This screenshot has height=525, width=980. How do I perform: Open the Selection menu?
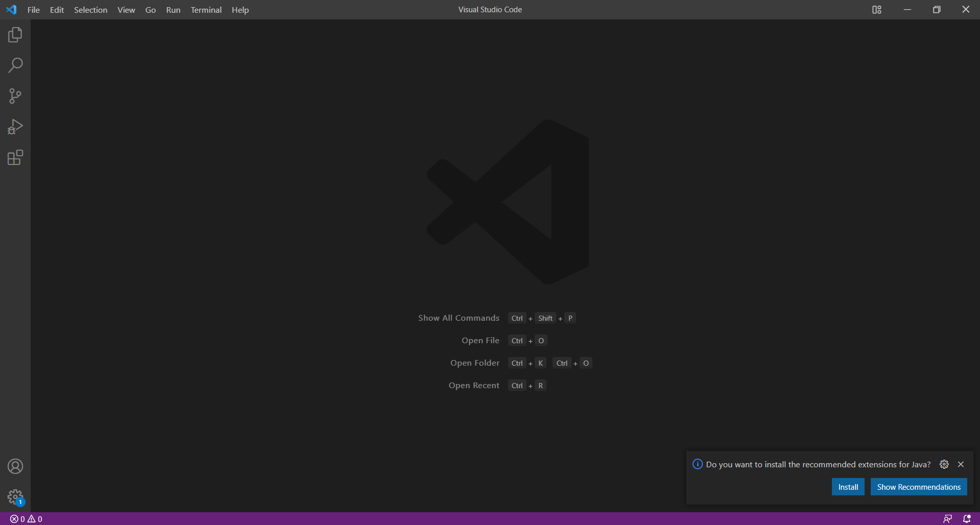(x=90, y=10)
